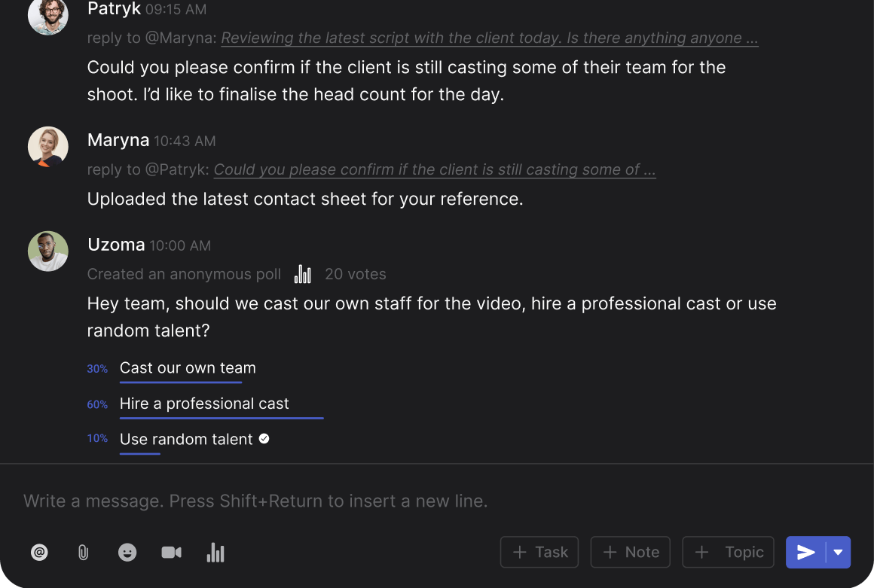874x588 pixels.
Task: Add a new Topic
Action: tap(728, 553)
